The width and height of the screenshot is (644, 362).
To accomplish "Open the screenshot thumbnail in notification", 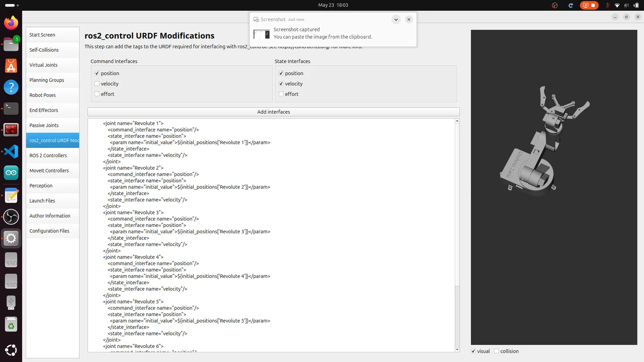I will pos(262,34).
